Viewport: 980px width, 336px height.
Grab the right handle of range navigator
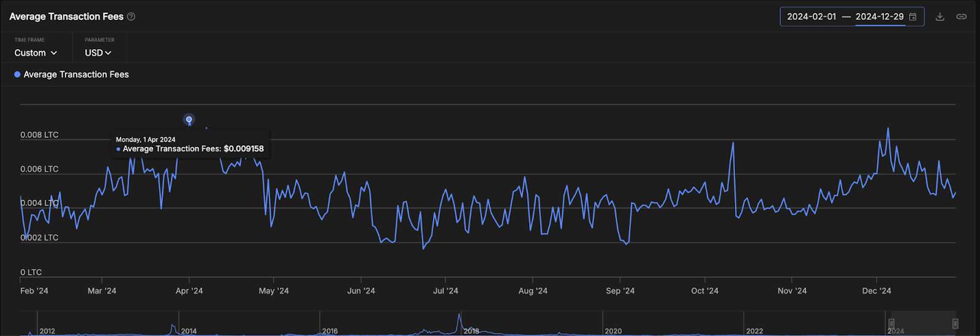(955, 323)
